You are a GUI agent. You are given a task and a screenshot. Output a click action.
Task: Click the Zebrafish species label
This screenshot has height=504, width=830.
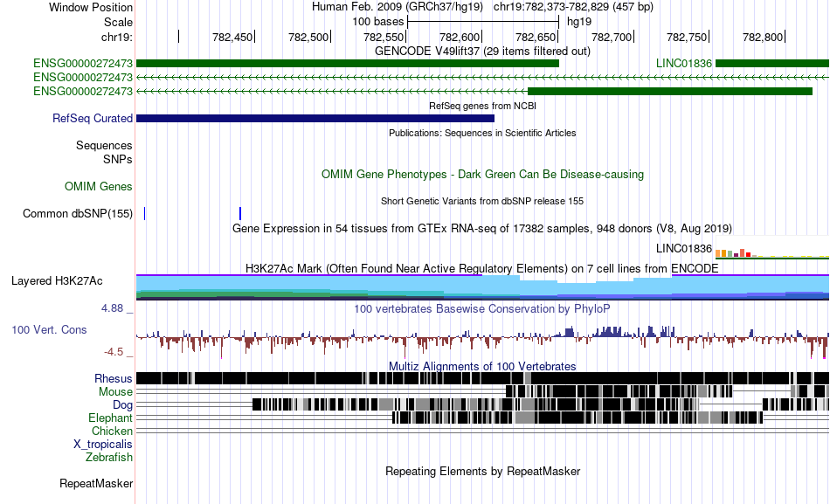109,458
